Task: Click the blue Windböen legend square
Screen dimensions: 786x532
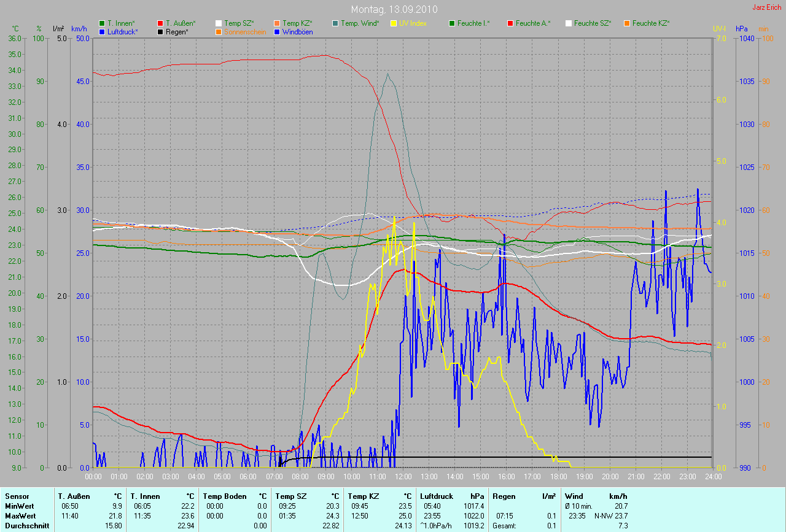Action: pyautogui.click(x=277, y=31)
